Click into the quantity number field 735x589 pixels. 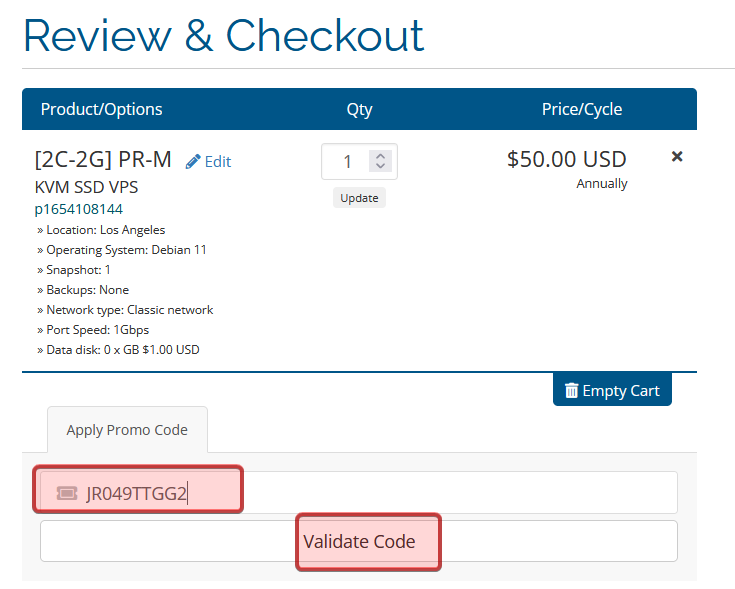pyautogui.click(x=347, y=162)
